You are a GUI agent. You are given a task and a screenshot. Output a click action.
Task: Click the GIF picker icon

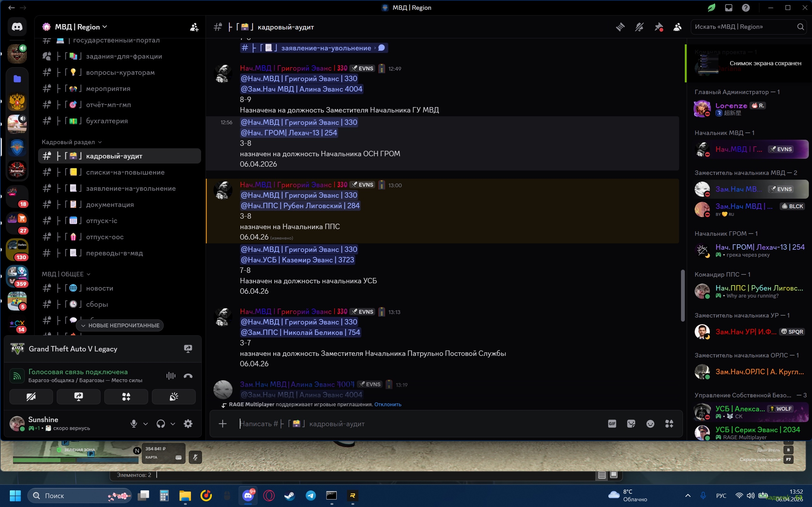point(612,424)
